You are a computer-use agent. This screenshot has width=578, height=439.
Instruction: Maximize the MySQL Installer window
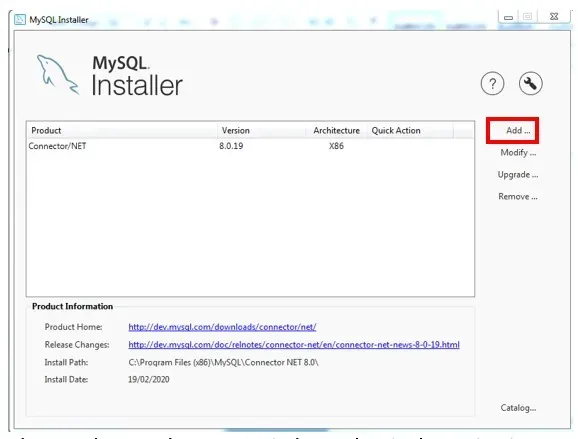click(x=527, y=17)
